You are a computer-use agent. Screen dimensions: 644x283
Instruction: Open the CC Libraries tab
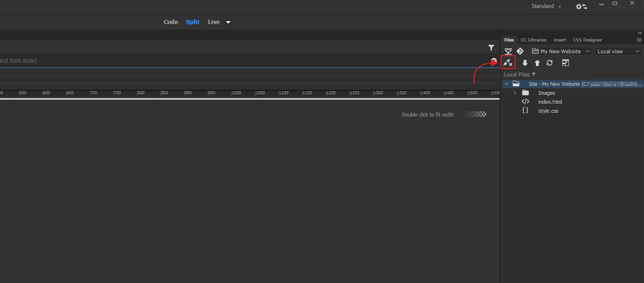pos(533,40)
